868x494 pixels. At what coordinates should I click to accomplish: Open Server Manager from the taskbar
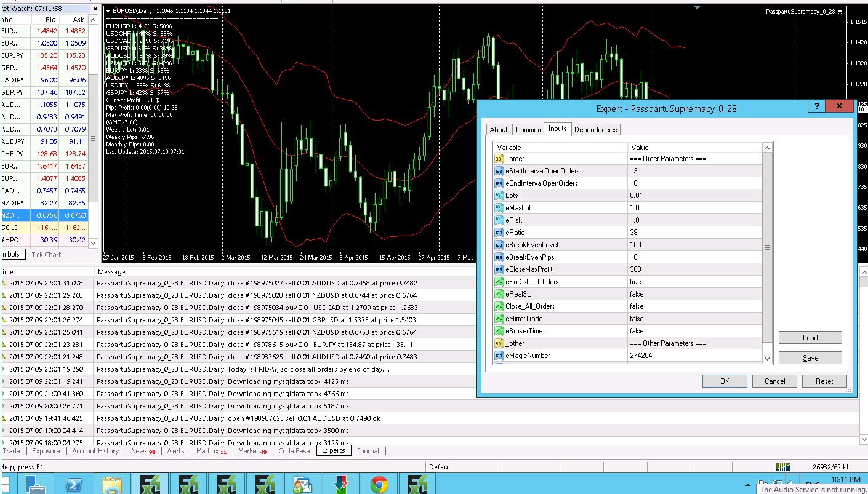pyautogui.click(x=36, y=485)
